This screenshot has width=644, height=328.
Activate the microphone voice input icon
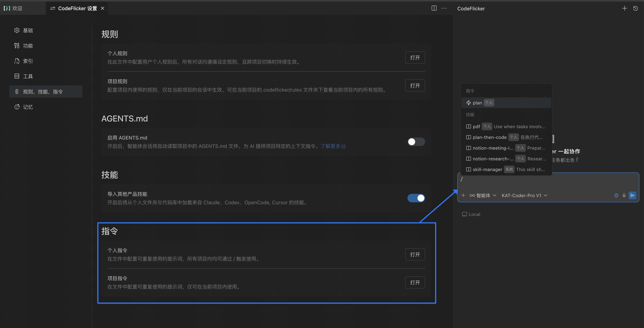pos(624,195)
